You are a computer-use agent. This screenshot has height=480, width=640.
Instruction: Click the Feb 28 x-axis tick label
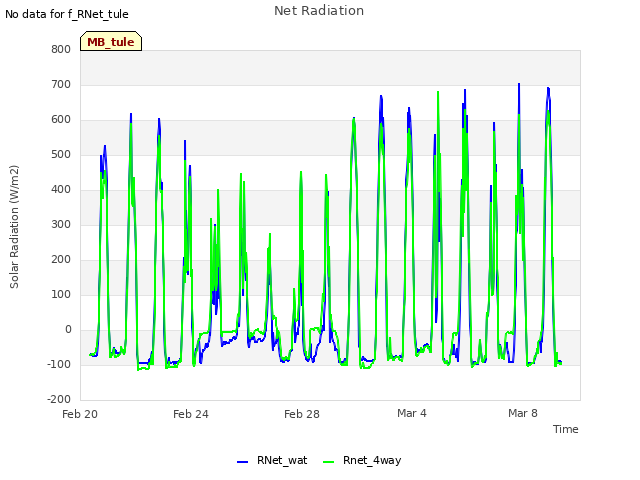pos(302,414)
